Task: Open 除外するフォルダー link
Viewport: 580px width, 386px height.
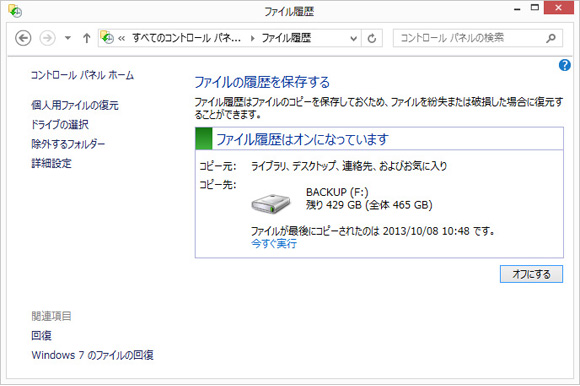Action: pos(68,144)
